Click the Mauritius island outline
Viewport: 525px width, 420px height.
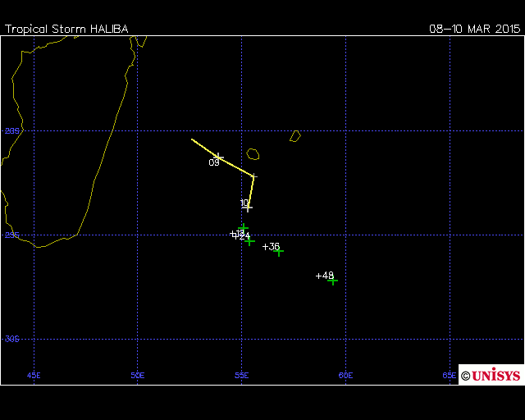[x=295, y=135]
